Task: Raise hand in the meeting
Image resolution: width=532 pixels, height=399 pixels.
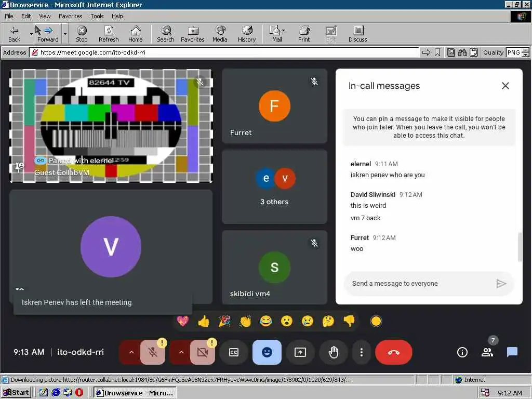Action: point(334,352)
